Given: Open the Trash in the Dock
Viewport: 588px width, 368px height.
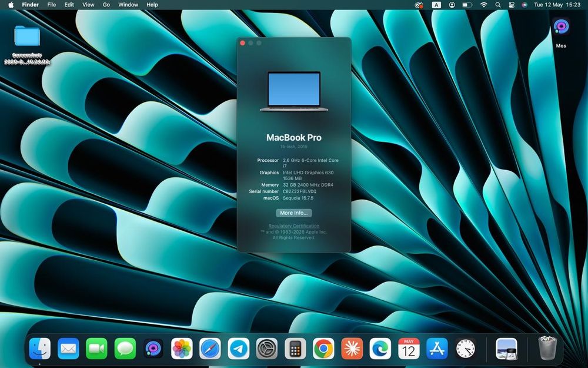Looking at the screenshot, I should coord(547,348).
